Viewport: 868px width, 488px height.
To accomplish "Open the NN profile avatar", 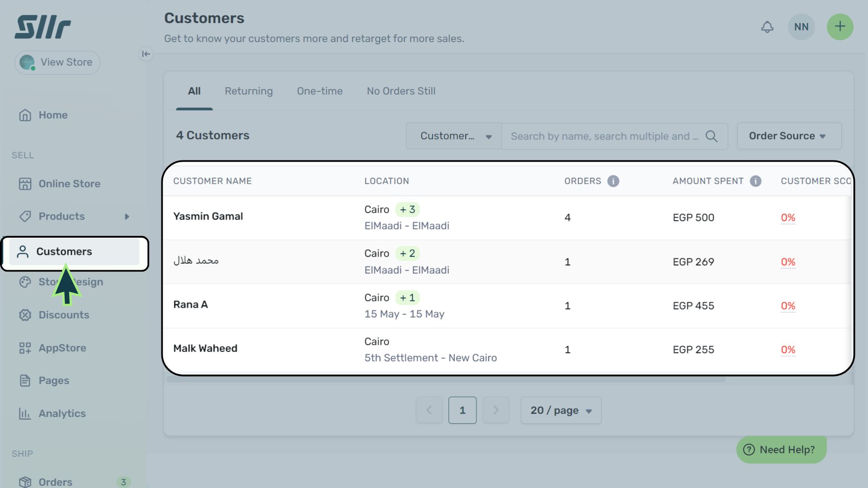I will [x=801, y=27].
